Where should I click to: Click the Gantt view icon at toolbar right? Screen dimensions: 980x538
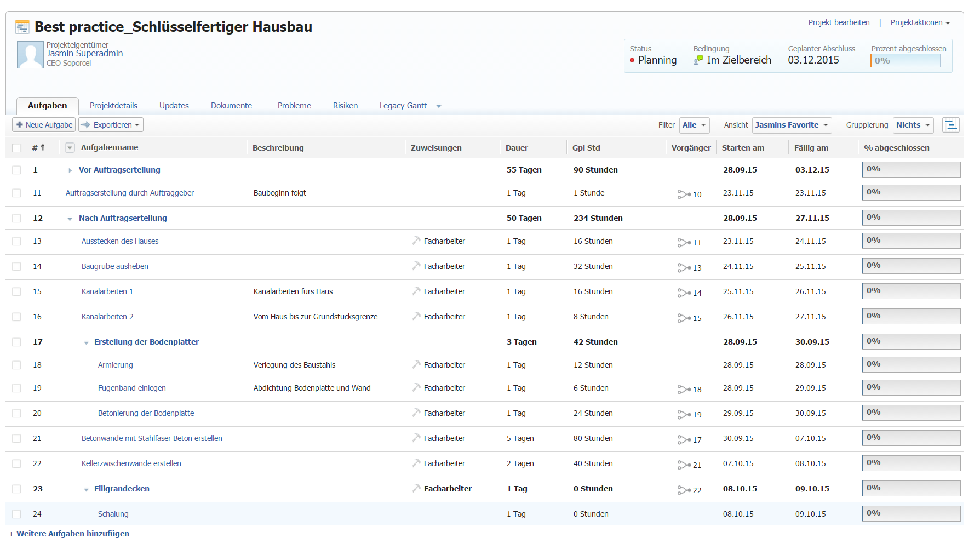950,125
